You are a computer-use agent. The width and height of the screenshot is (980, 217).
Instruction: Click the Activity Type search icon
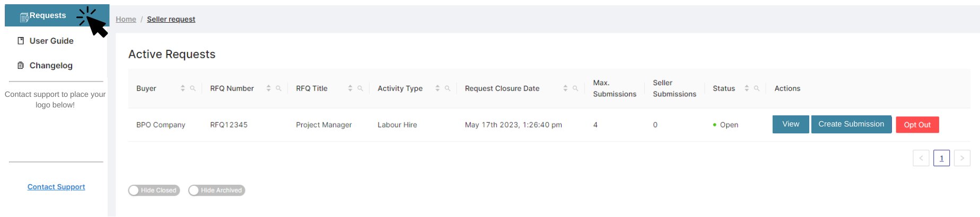[x=448, y=88]
